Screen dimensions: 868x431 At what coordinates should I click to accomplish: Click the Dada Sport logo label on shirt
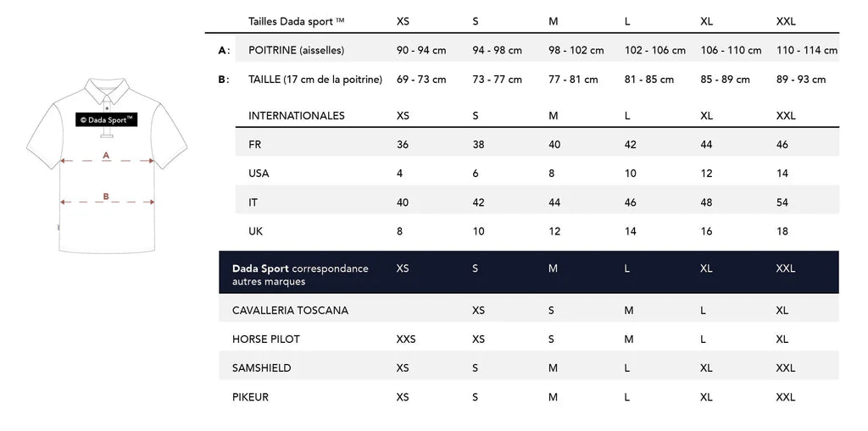[106, 119]
